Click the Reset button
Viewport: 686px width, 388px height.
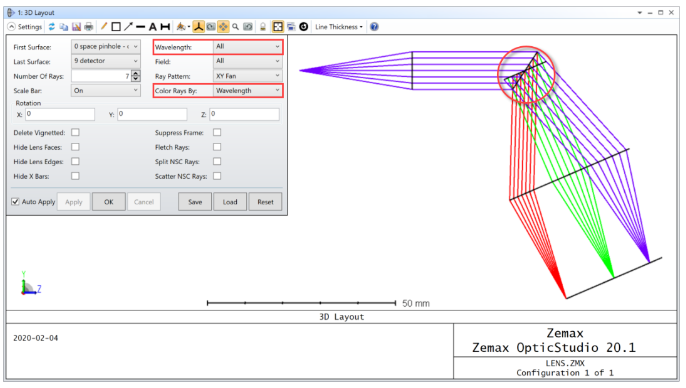265,202
